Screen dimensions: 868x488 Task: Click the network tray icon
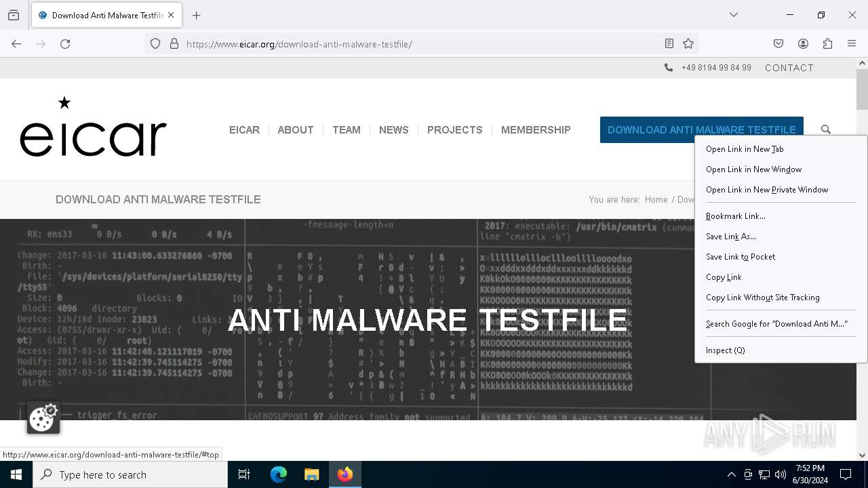pos(764,474)
